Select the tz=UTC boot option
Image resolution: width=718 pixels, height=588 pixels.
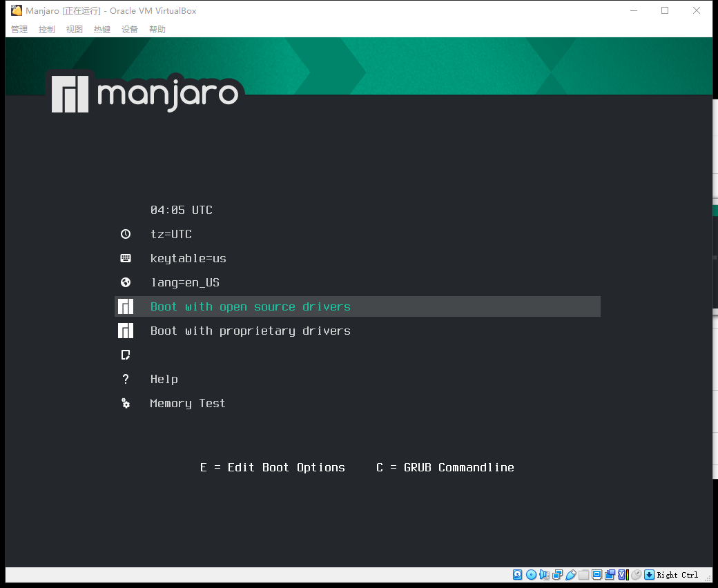tap(171, 234)
